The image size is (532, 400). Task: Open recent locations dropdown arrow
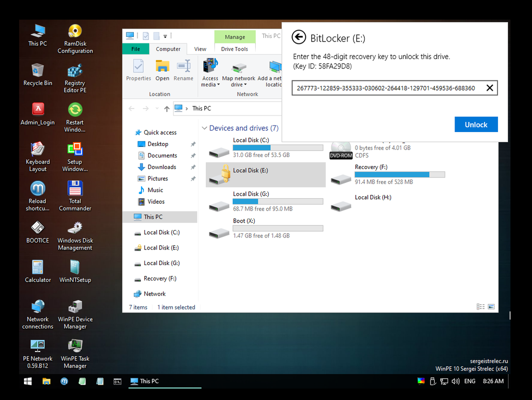[157, 108]
